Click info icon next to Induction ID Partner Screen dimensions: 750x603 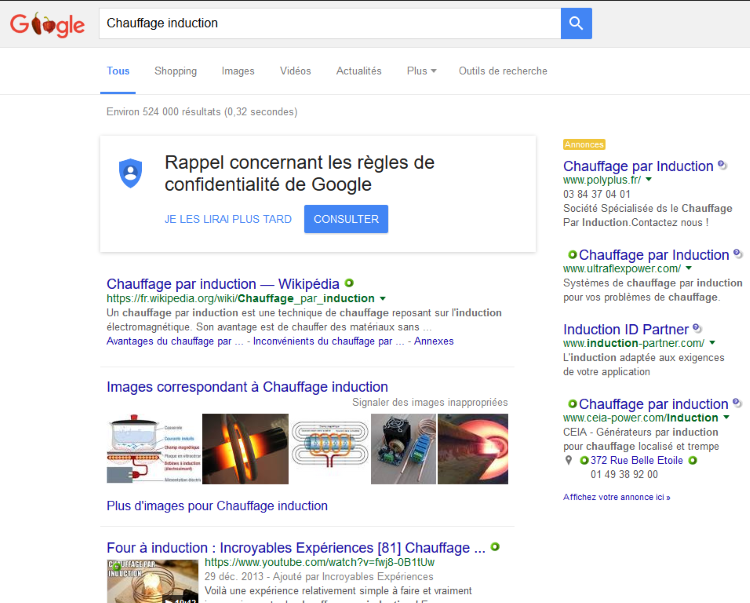tap(697, 328)
